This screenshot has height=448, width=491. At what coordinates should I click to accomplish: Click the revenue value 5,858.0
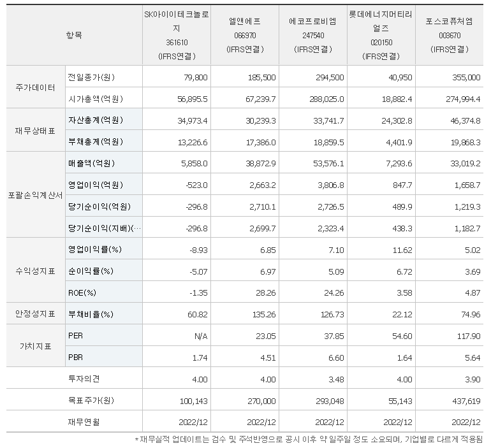coord(194,164)
